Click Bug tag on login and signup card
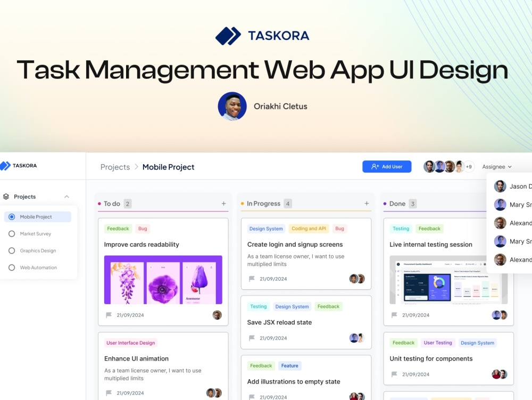Image resolution: width=532 pixels, height=400 pixels. (x=339, y=228)
